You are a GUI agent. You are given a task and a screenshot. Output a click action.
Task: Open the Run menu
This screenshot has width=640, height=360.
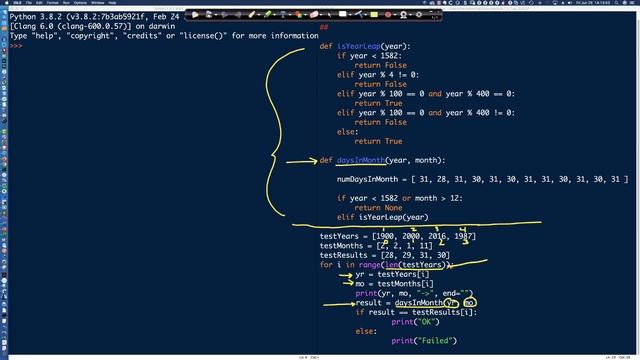tap(66, 2)
